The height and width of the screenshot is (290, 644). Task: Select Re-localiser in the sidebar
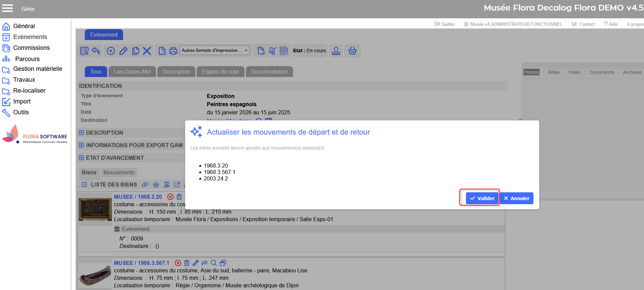tap(24, 91)
